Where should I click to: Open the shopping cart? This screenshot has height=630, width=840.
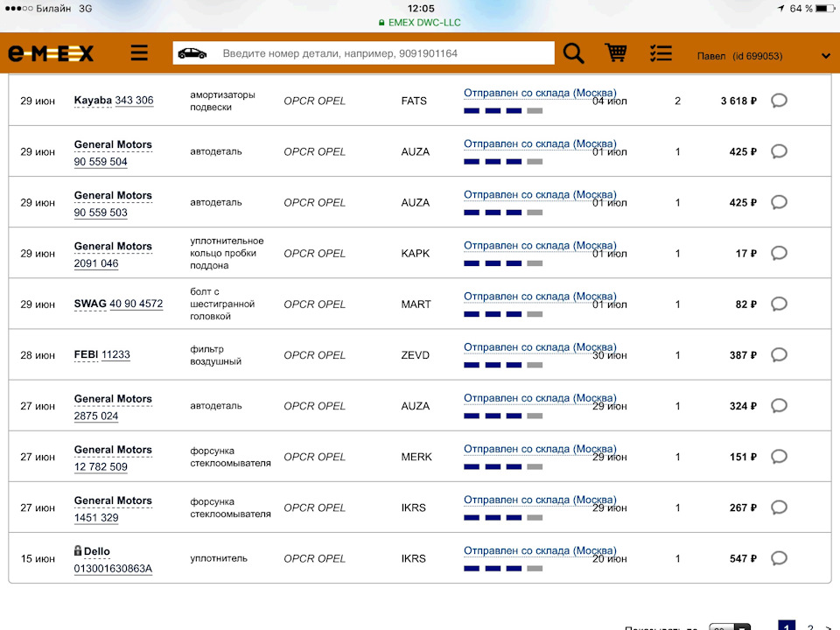[x=615, y=52]
